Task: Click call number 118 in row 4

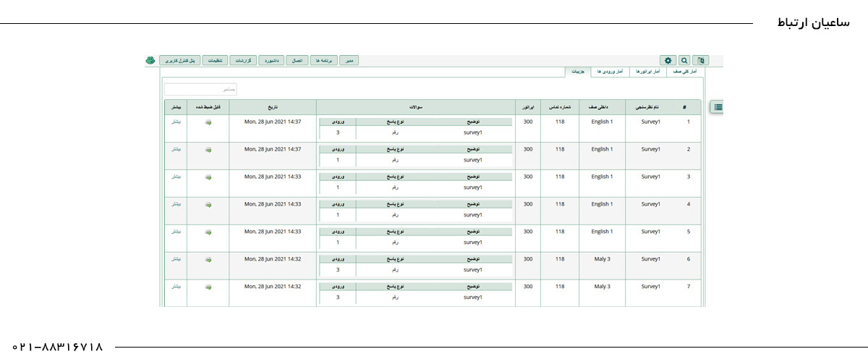Action: click(560, 204)
